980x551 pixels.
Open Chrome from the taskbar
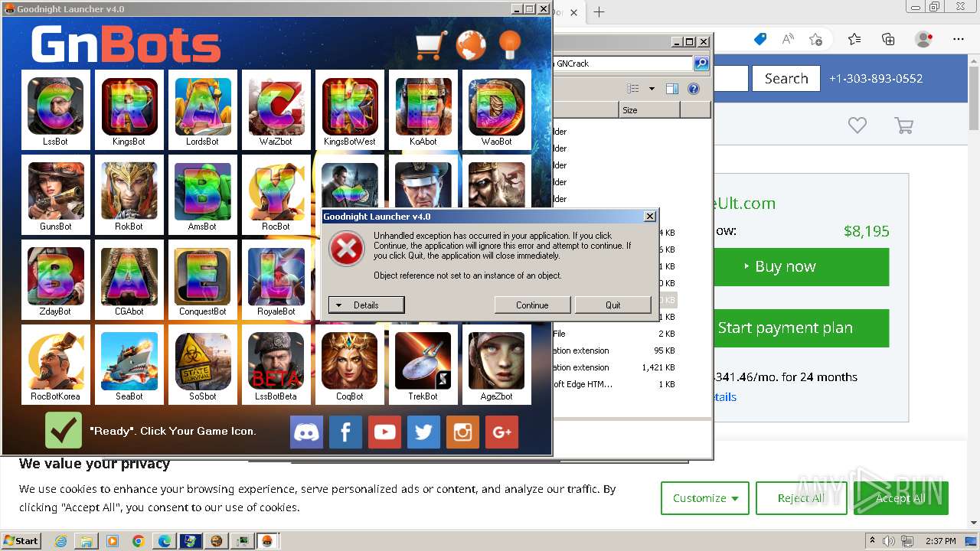click(x=138, y=541)
